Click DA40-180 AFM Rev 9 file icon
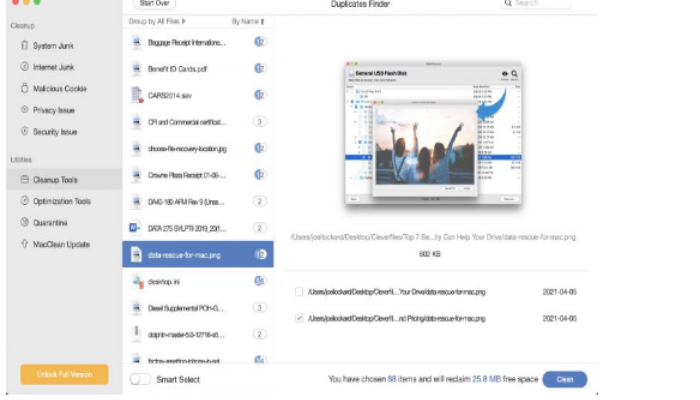This screenshot has height=400, width=700. click(136, 202)
